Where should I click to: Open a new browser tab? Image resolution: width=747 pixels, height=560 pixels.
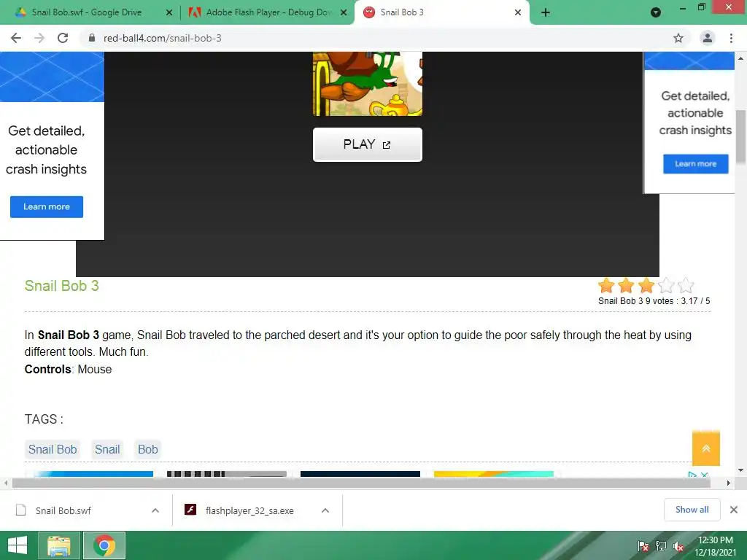(x=546, y=12)
